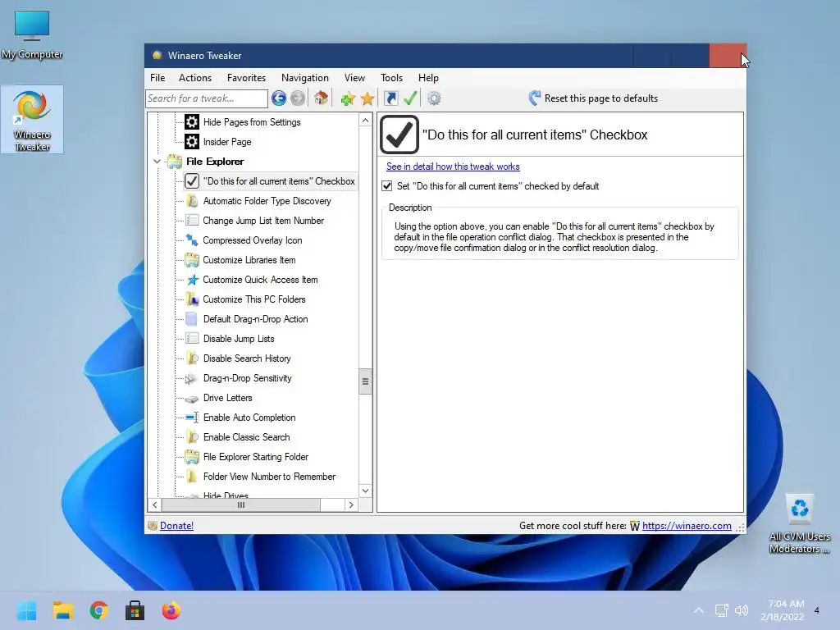
Task: Show hidden tray icons chevron
Action: pyautogui.click(x=699, y=610)
